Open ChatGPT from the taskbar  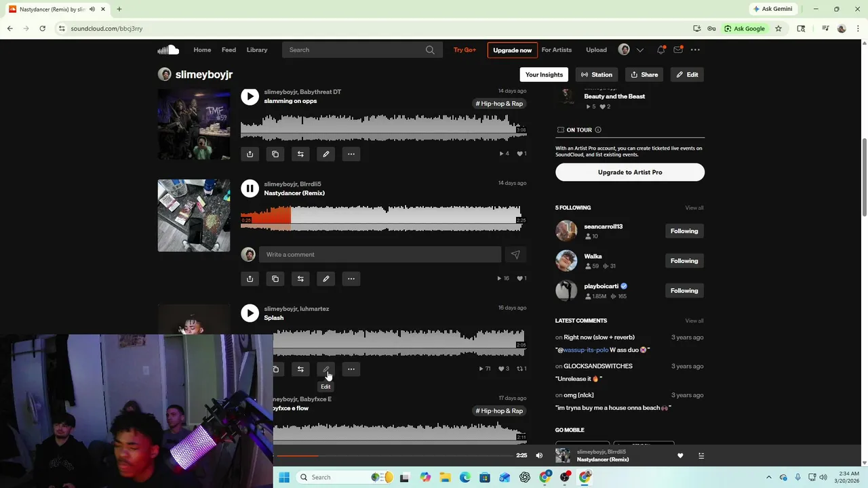pyautogui.click(x=525, y=477)
